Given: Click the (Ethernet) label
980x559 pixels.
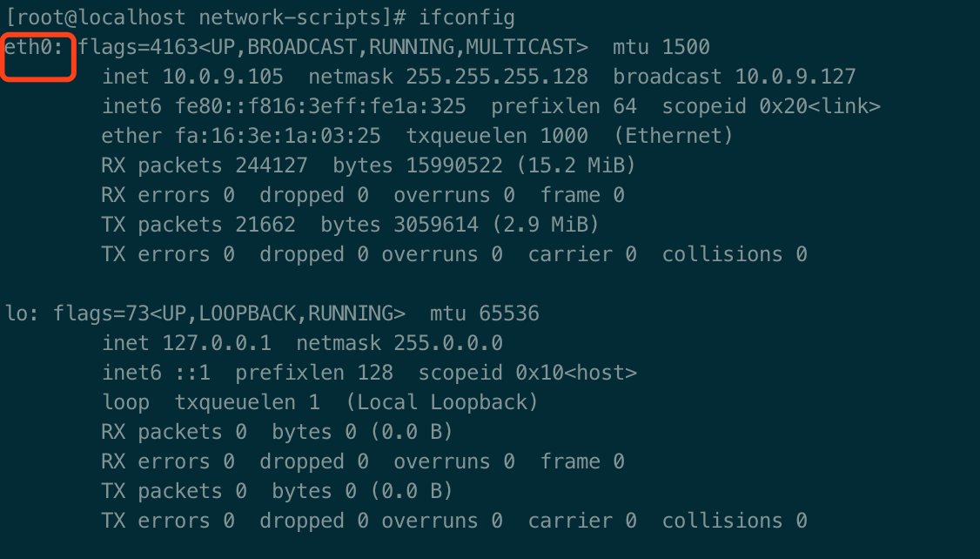Looking at the screenshot, I should point(673,136).
